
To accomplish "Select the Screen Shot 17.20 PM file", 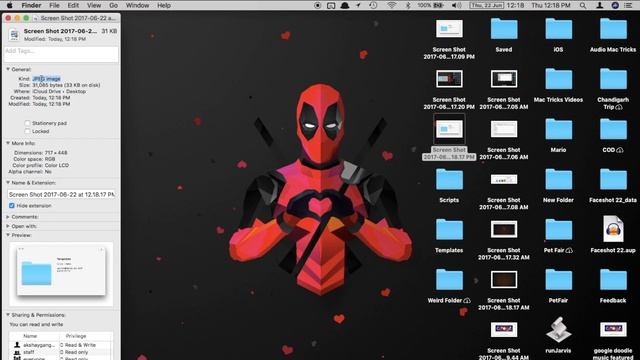I will point(449,79).
